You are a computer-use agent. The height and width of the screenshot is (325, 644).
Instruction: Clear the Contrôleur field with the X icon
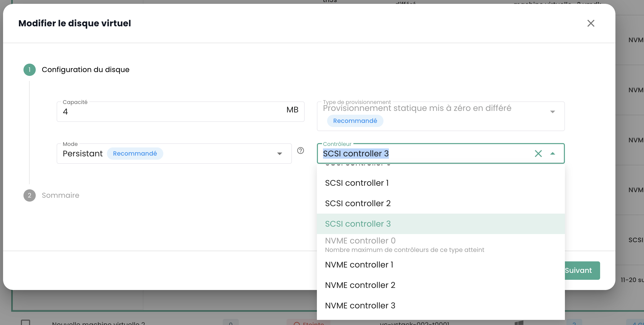tap(538, 154)
